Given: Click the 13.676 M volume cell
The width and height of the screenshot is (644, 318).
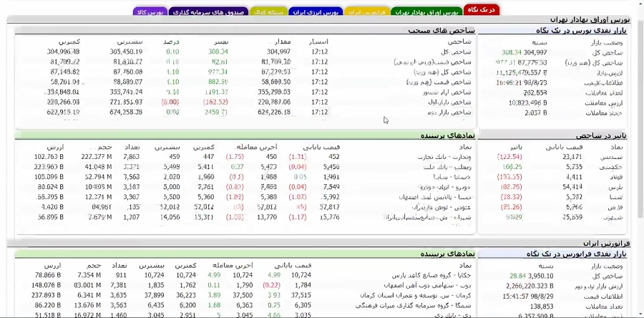Looking at the screenshot, I should coord(87,305).
